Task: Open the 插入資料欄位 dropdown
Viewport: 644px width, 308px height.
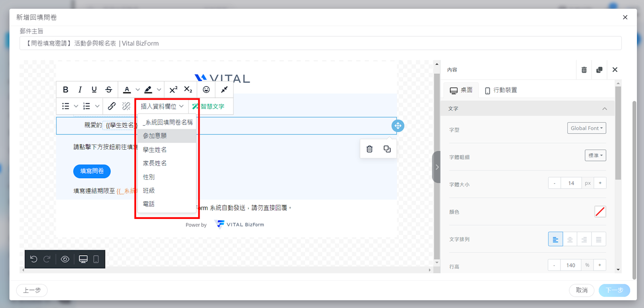Action: tap(162, 106)
